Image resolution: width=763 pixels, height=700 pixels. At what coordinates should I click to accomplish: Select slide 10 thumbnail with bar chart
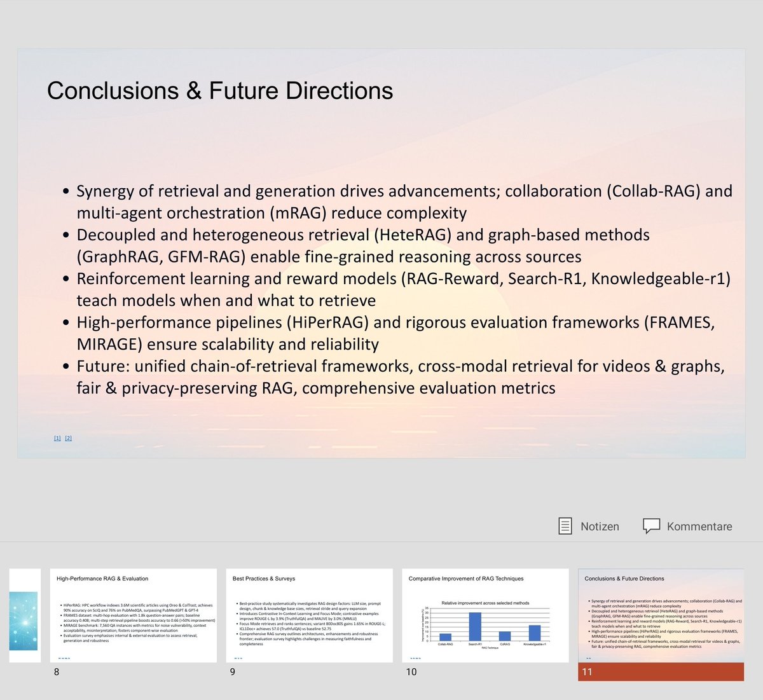click(486, 615)
